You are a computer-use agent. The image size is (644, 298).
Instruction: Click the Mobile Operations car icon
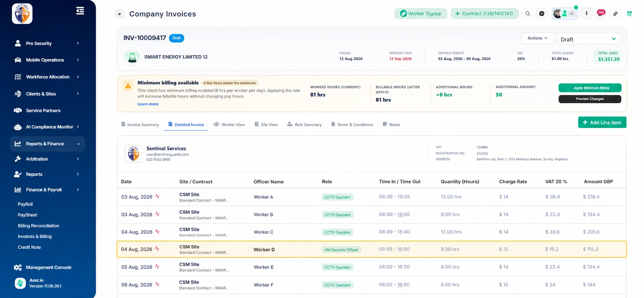tap(18, 60)
